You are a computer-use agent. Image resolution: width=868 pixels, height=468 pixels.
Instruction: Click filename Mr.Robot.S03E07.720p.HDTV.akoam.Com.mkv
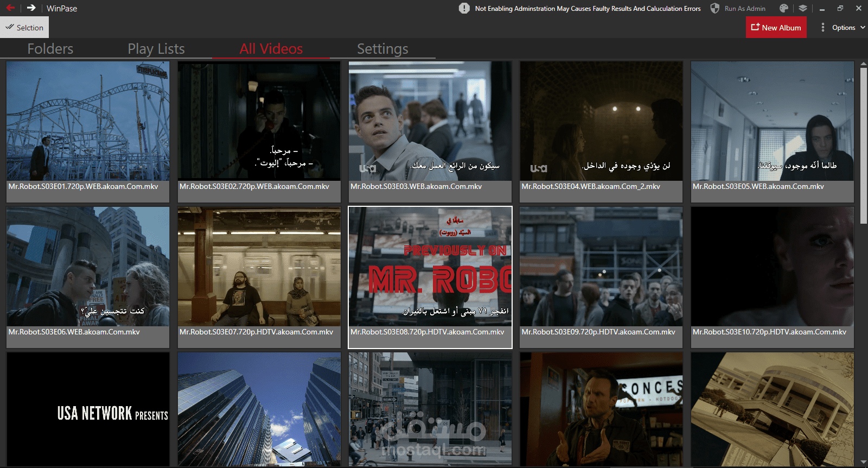(x=257, y=332)
